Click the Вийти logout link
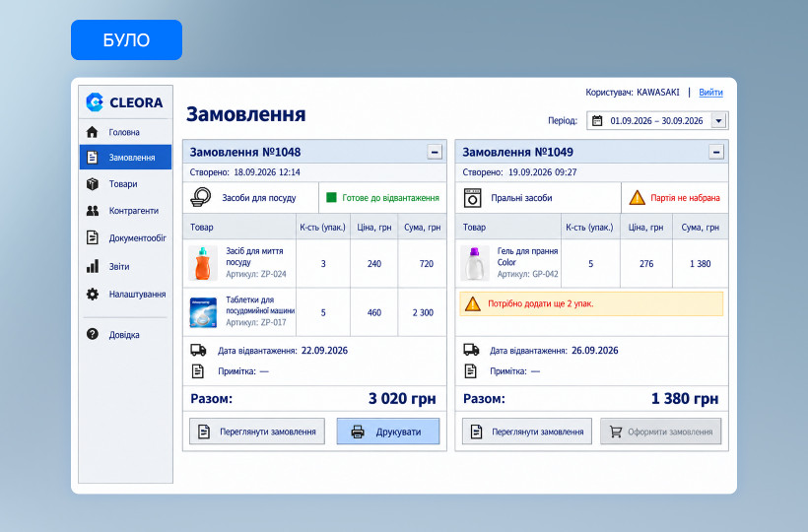Viewport: 808px width, 532px height. 710,93
